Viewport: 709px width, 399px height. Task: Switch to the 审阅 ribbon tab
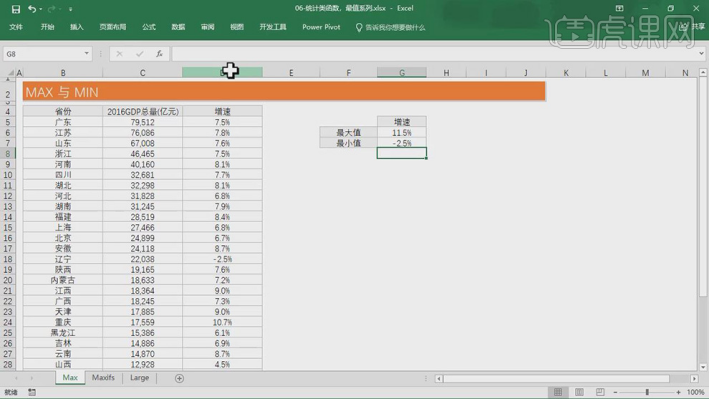tap(208, 27)
